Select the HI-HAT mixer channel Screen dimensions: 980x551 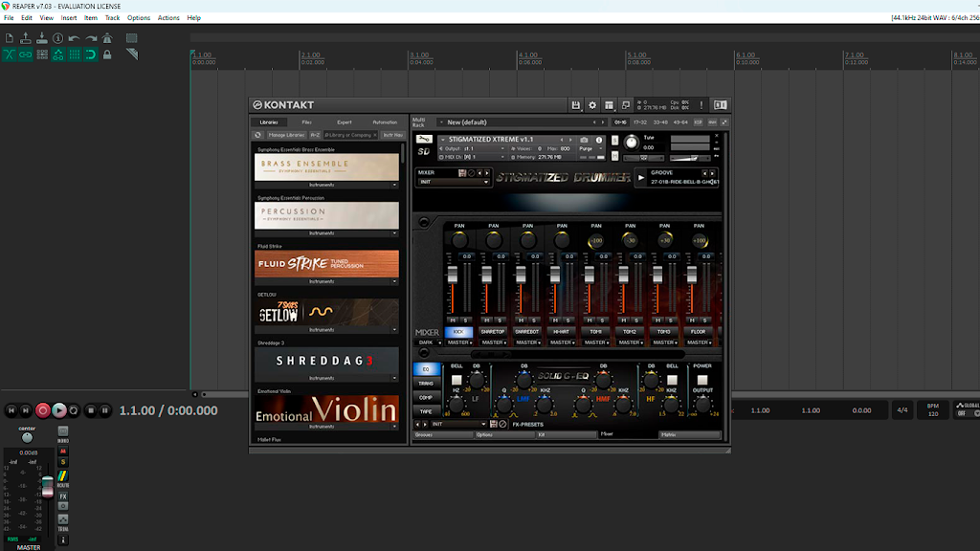(x=561, y=332)
